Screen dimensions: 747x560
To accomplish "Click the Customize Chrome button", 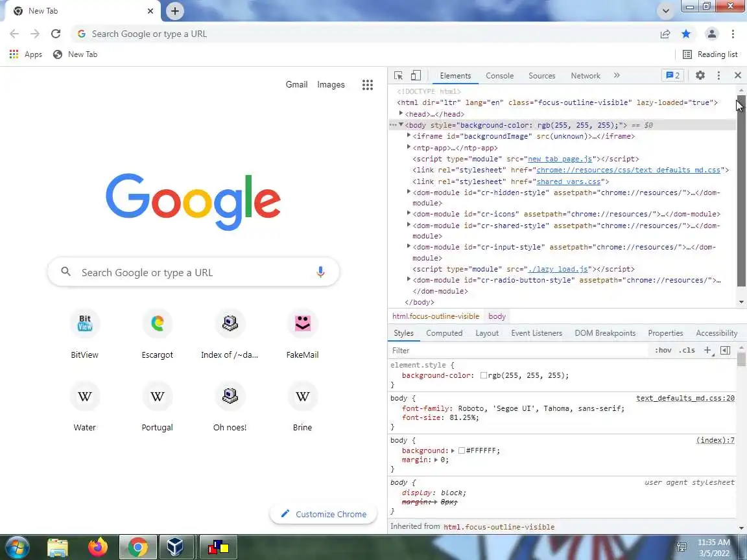I will (x=324, y=514).
